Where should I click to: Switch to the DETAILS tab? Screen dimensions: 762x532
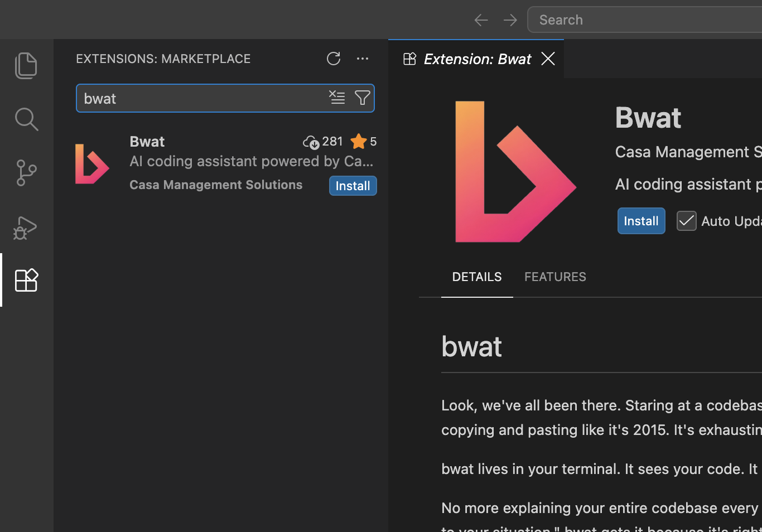[477, 277]
